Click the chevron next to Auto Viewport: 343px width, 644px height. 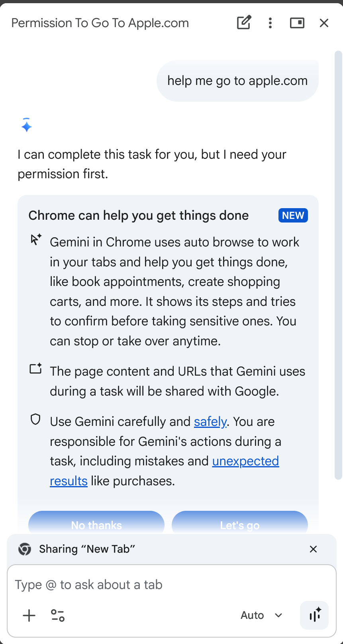[x=278, y=615]
